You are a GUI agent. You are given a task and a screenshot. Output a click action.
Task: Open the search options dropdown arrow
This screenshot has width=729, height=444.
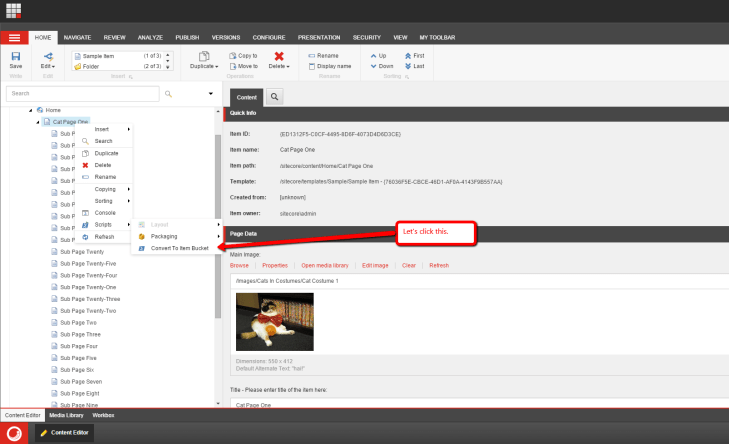coord(211,93)
